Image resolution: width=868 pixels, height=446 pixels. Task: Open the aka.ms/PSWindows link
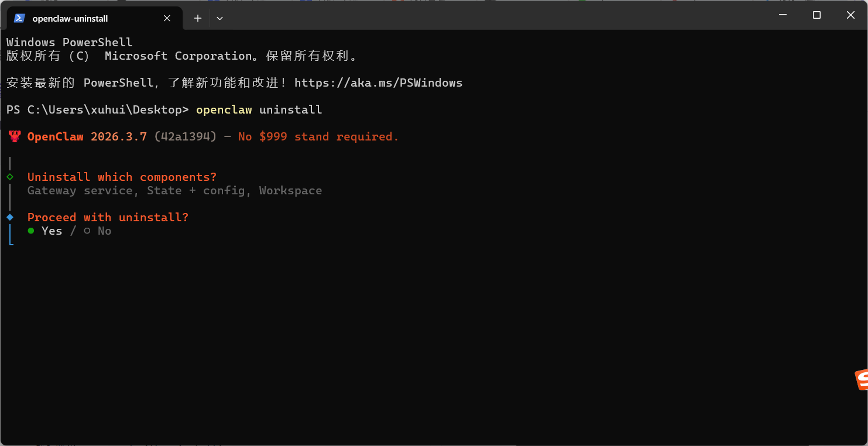tap(378, 83)
